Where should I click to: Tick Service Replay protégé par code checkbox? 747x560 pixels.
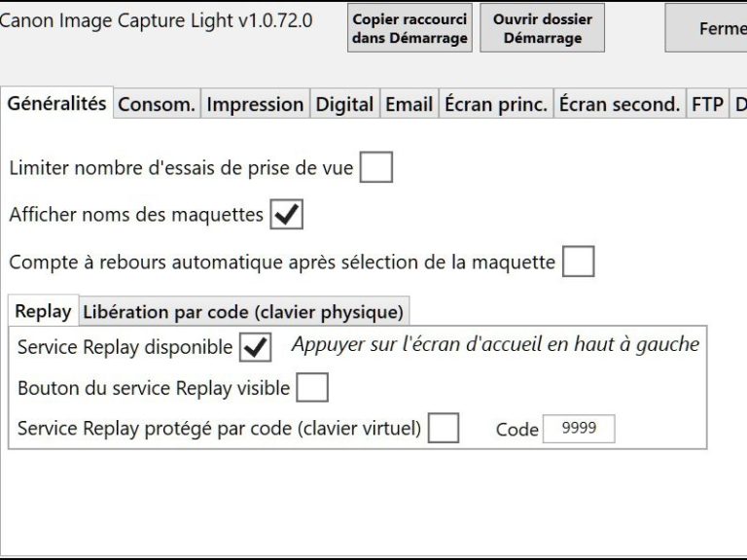444,428
